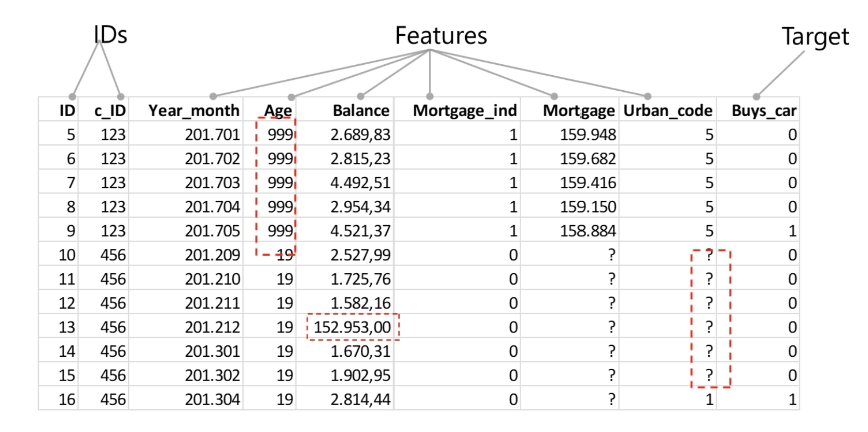This screenshot has height=432, width=868.
Task: Select Year_month cell 201.212
Action: pos(213,327)
